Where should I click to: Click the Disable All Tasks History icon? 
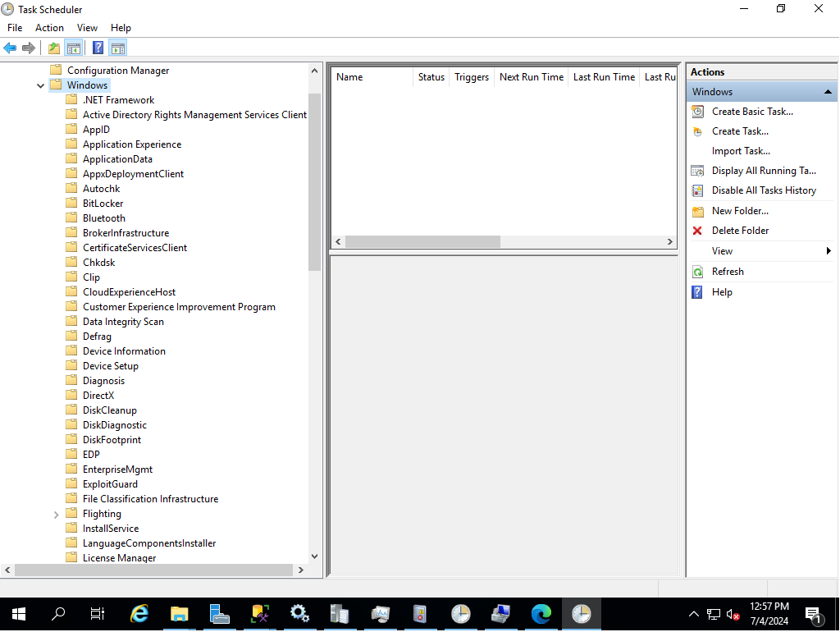(x=697, y=190)
